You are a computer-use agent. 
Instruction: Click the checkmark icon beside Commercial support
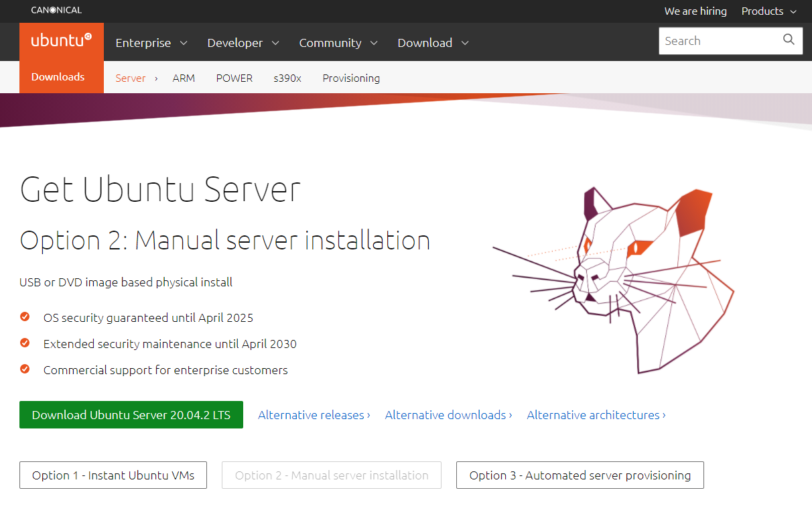click(25, 369)
